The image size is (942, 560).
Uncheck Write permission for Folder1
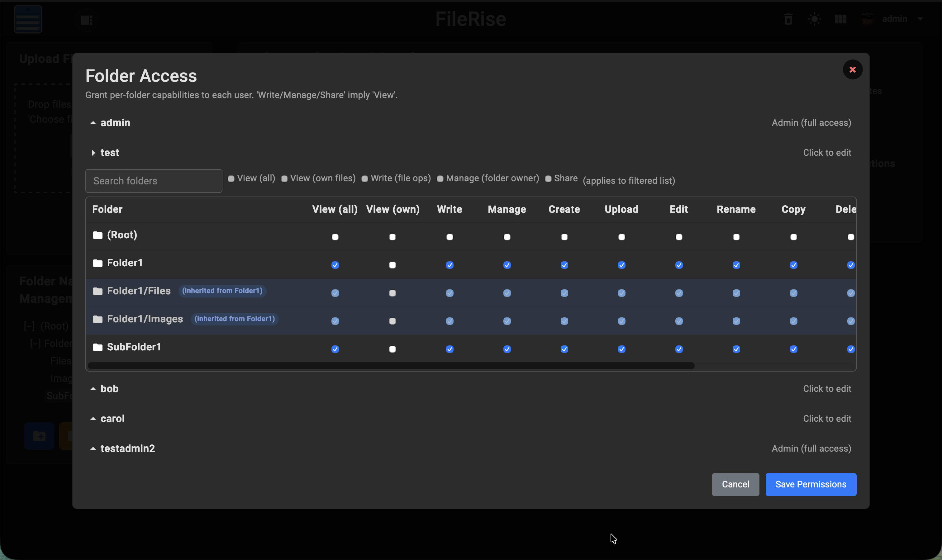(x=450, y=265)
